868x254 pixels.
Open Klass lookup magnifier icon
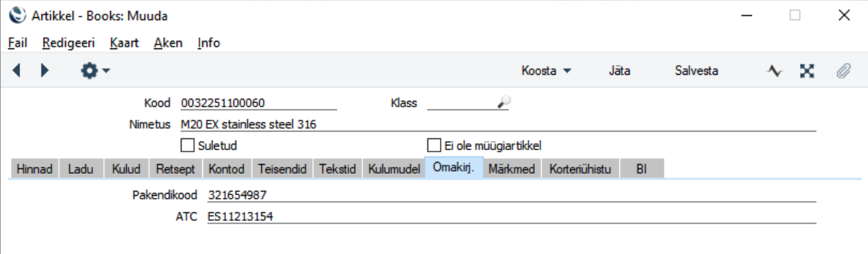[x=504, y=102]
